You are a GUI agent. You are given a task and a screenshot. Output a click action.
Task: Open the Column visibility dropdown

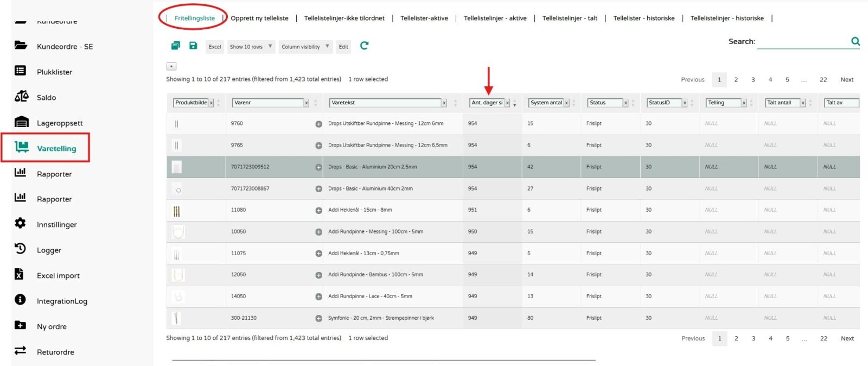(x=305, y=47)
